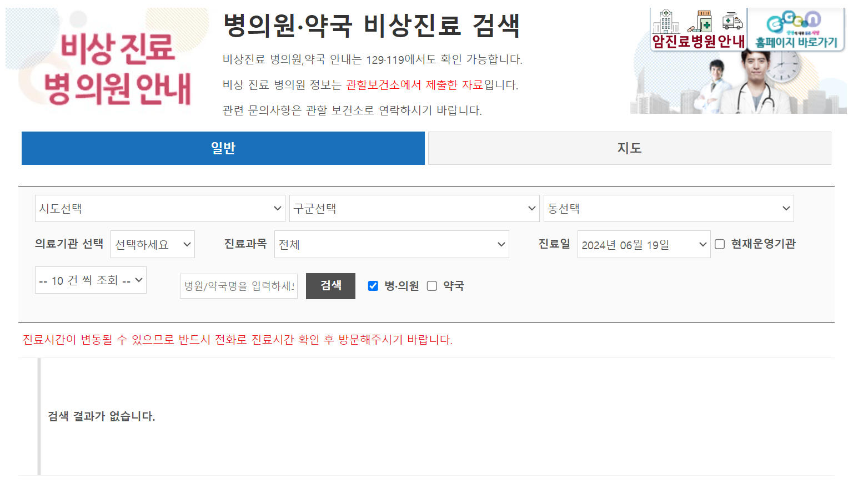Expand the 의료기관 선택 dropdown

(x=153, y=244)
